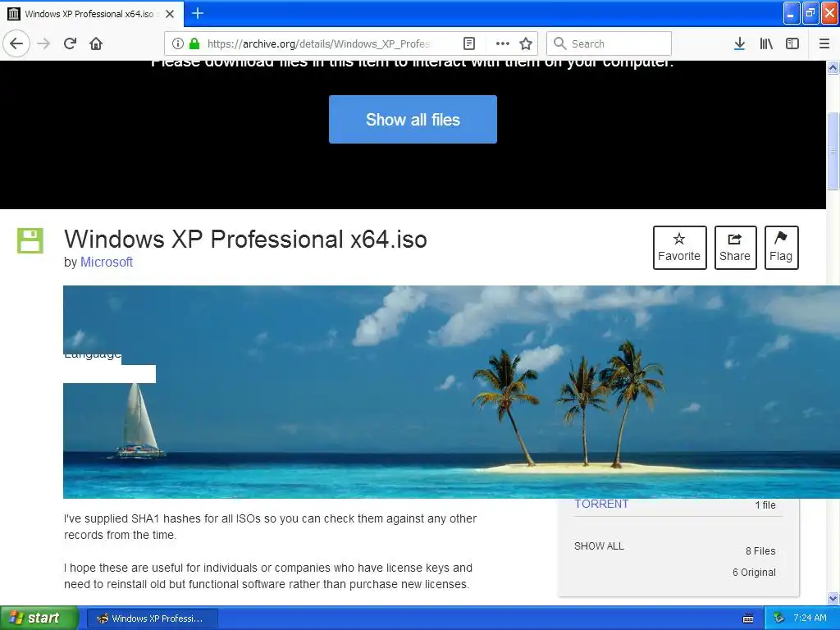Click the vertical scrollbar thumb
The image size is (840, 630).
(833, 151)
